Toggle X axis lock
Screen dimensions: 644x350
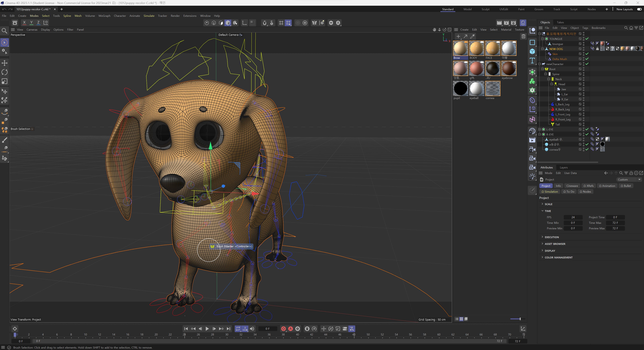tap(24, 23)
